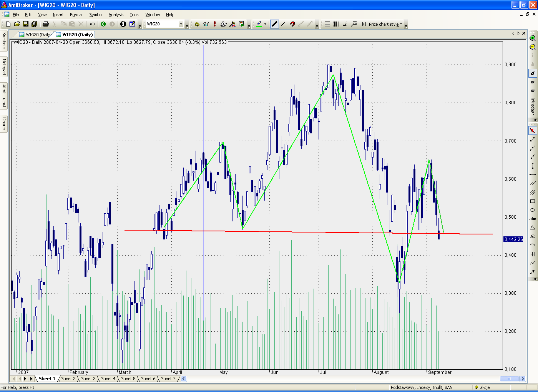Open the Intraday interval dropdown
The height and width of the screenshot is (392, 538).
[x=533, y=106]
